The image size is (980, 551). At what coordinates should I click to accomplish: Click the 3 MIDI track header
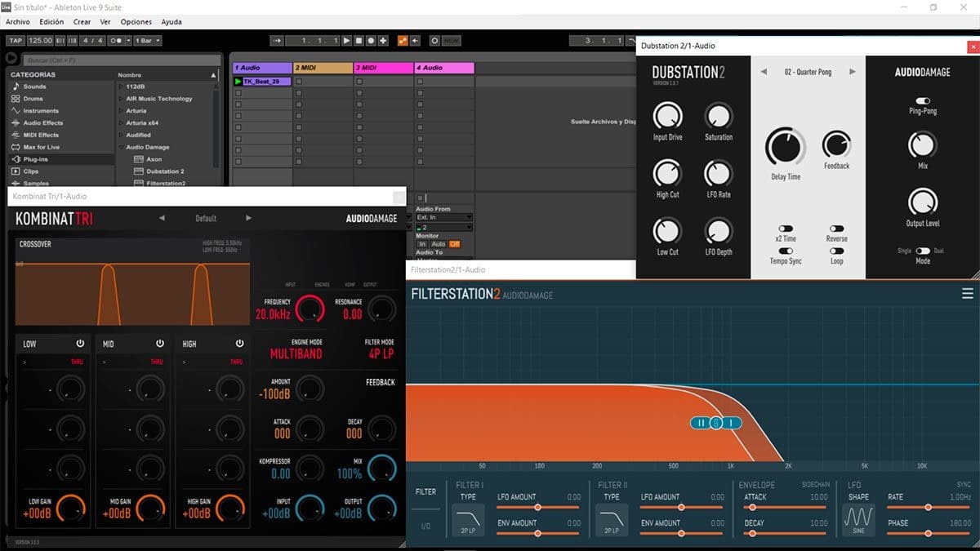(x=383, y=68)
